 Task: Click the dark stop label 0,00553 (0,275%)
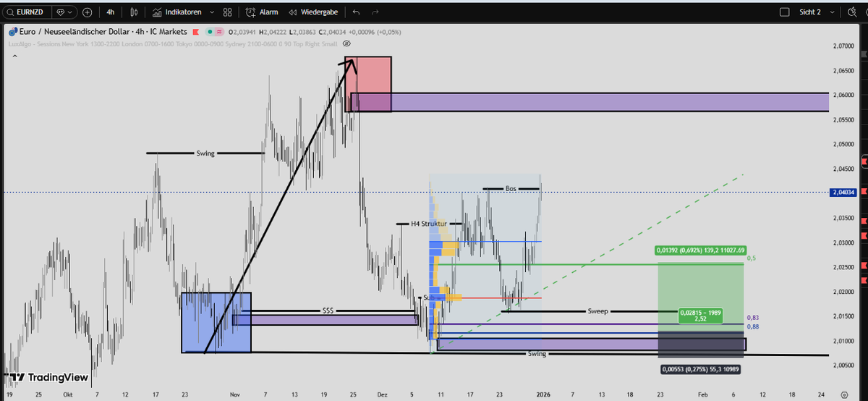[701, 369]
